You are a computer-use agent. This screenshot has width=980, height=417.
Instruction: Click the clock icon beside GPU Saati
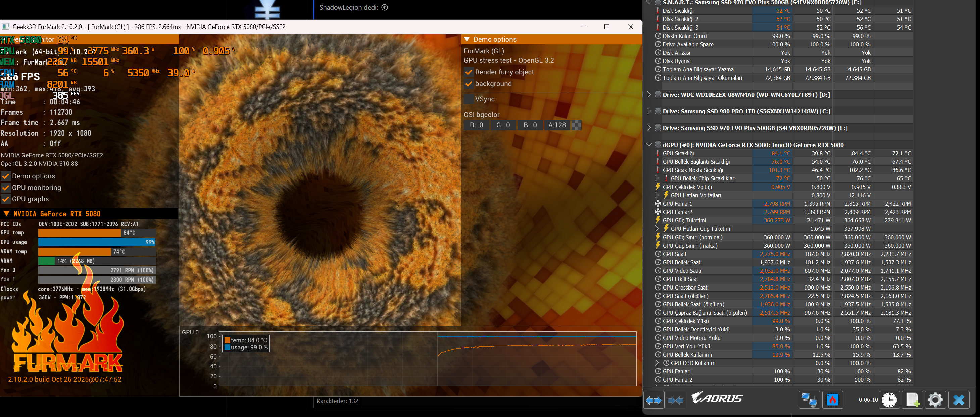coord(658,254)
